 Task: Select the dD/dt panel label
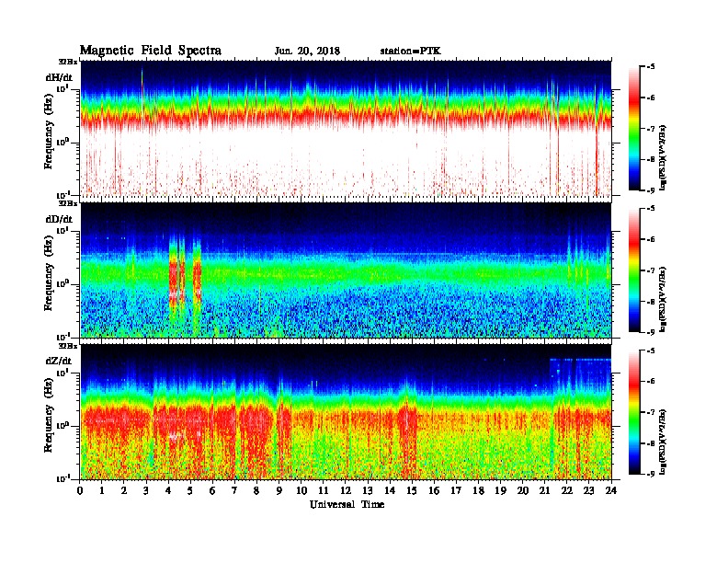click(x=59, y=219)
